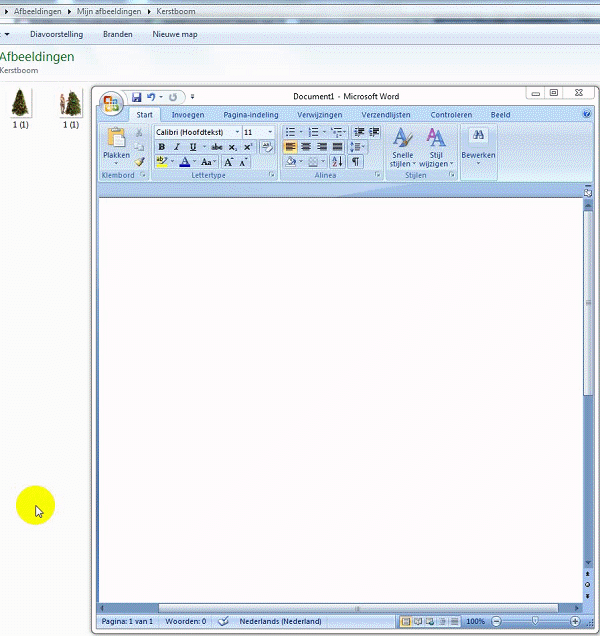
Task: Customize the quick access toolbar dropdown
Action: (x=192, y=97)
